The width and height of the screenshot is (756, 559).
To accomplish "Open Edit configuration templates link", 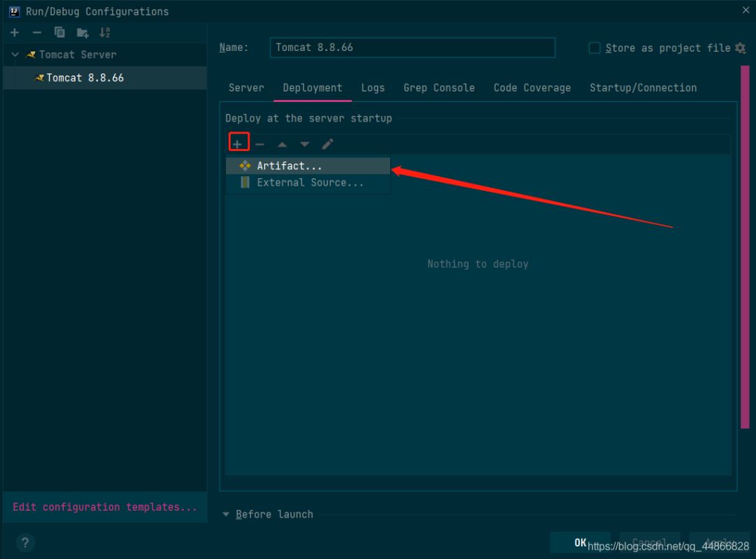I will point(105,507).
